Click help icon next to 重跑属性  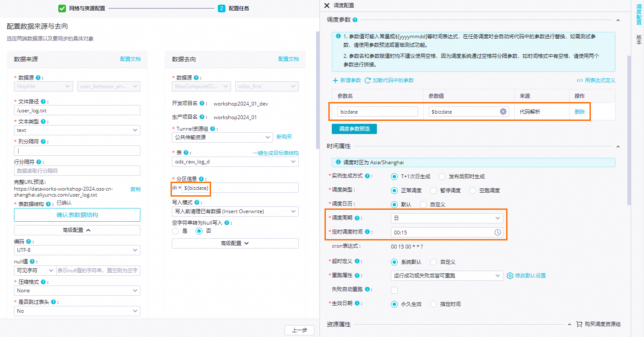pyautogui.click(x=357, y=275)
